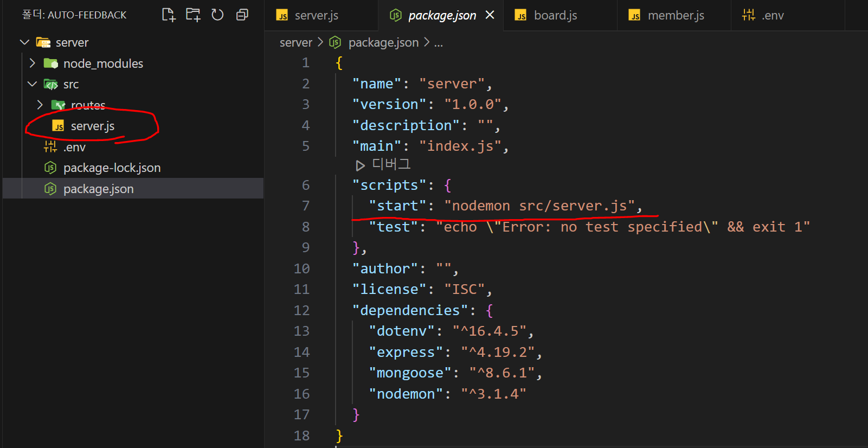Screen dimensions: 868x448
Task: Expand the node_modules folder chevron
Action: [32, 63]
